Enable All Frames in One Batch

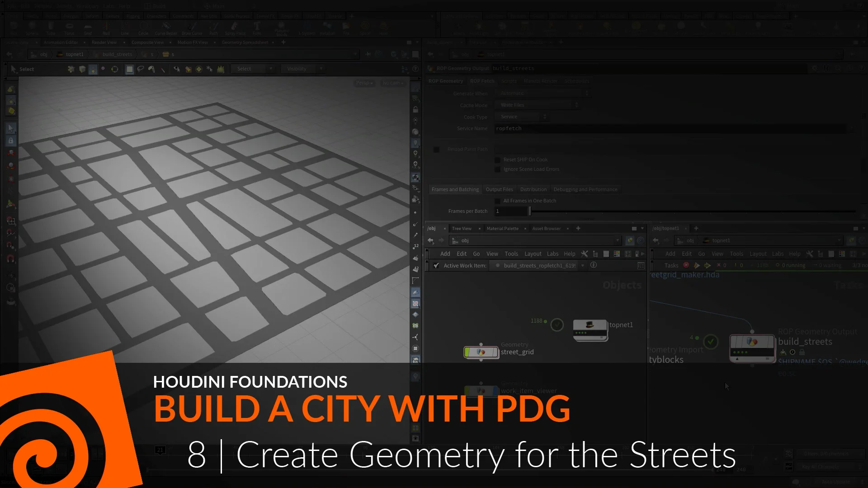click(x=497, y=201)
